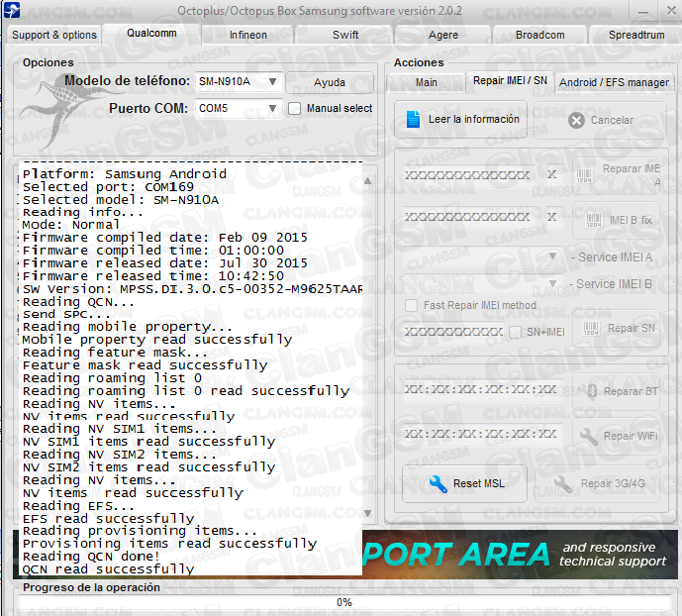Open the Puerto COM dropdown
Viewport: 682px width, 616px height.
pyautogui.click(x=273, y=108)
